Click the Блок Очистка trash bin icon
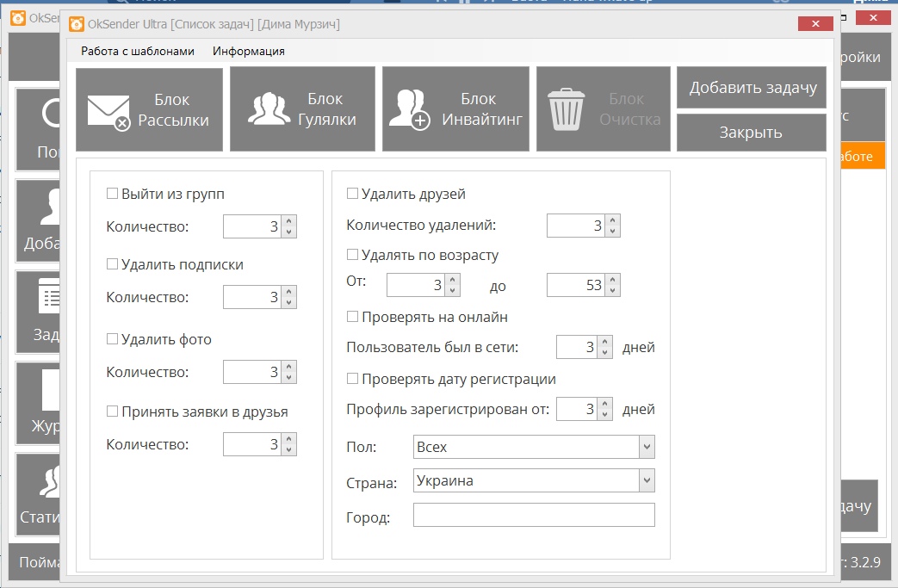Viewport: 898px width, 588px height. click(x=567, y=109)
